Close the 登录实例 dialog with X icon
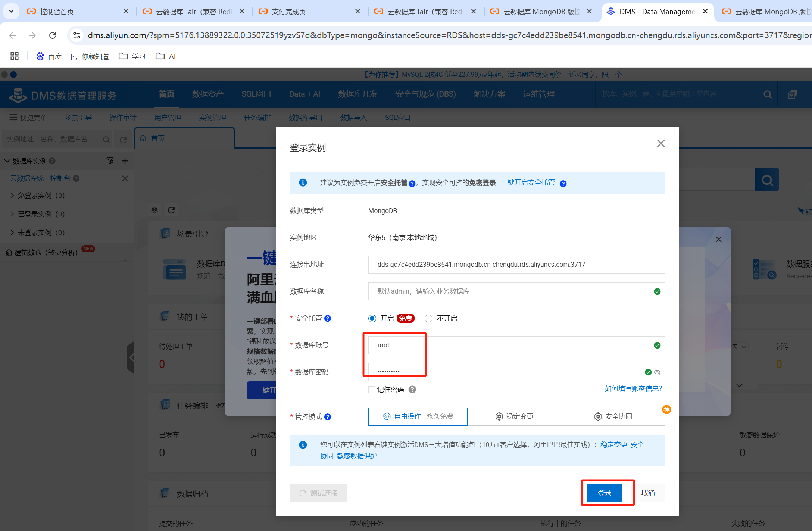The width and height of the screenshot is (812, 531). point(661,143)
